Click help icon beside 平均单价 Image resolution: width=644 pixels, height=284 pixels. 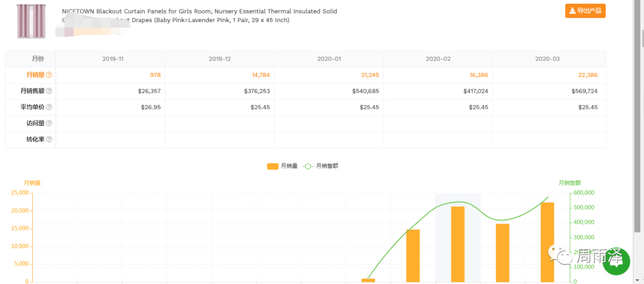coord(49,107)
